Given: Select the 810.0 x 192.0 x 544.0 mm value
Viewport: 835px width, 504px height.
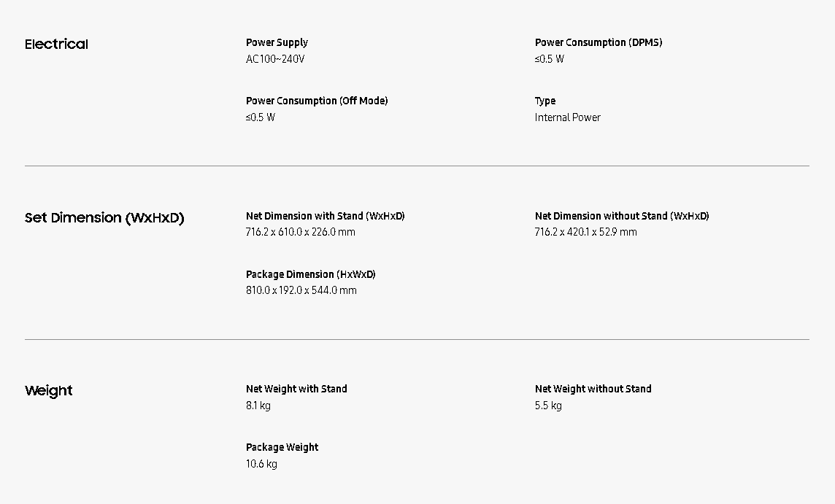Looking at the screenshot, I should [301, 290].
